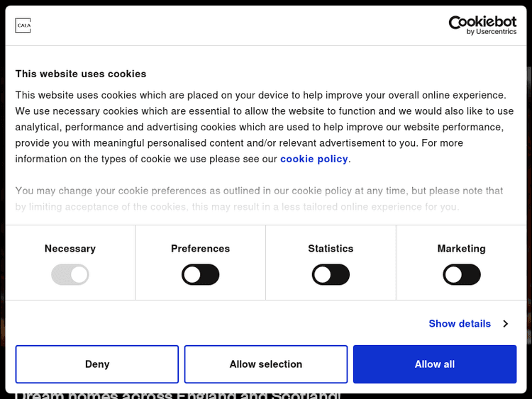The width and height of the screenshot is (532, 399).
Task: Enable the Preferences cookies switch
Action: pos(201,275)
